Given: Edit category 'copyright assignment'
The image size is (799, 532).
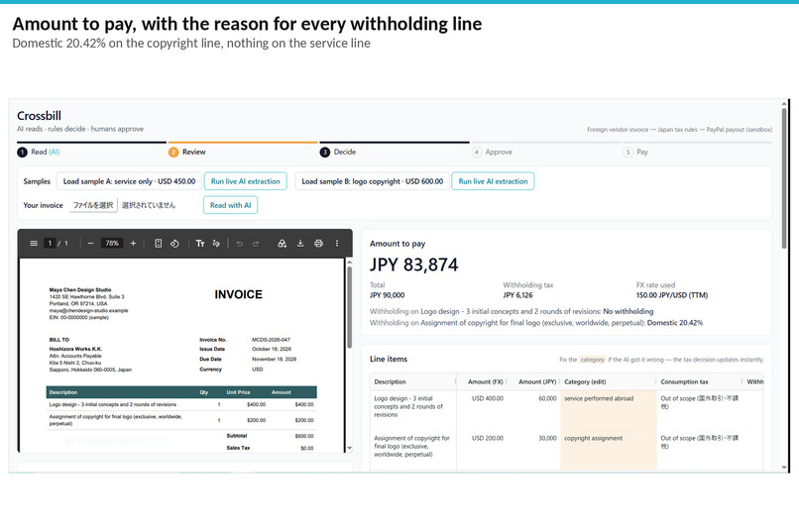Looking at the screenshot, I should pos(609,450).
